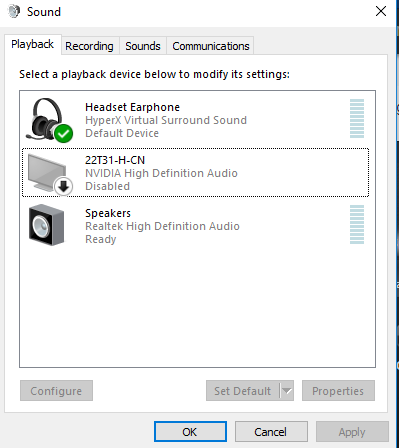Viewport: 399px width, 448px height.
Task: Select the 22T31-H-CN device name
Action: (115, 160)
